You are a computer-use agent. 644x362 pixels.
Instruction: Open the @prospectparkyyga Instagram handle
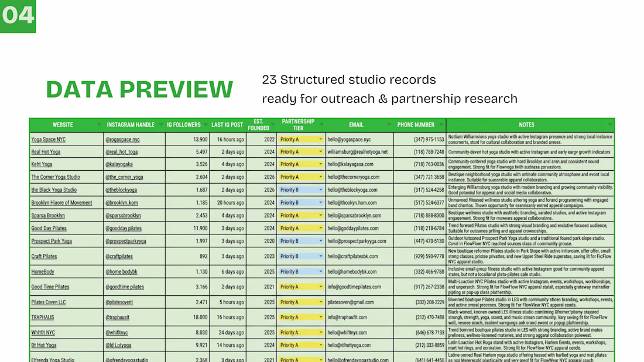[126, 241]
